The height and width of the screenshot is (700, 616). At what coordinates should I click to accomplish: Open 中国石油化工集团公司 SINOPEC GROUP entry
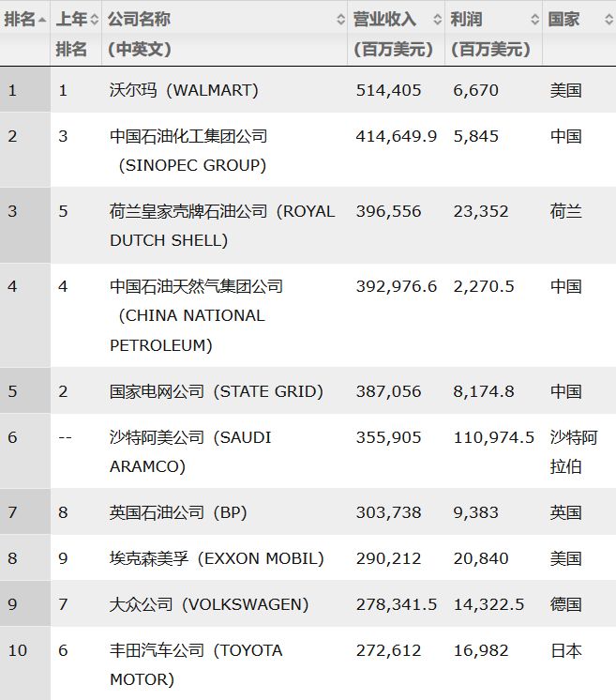[188, 150]
